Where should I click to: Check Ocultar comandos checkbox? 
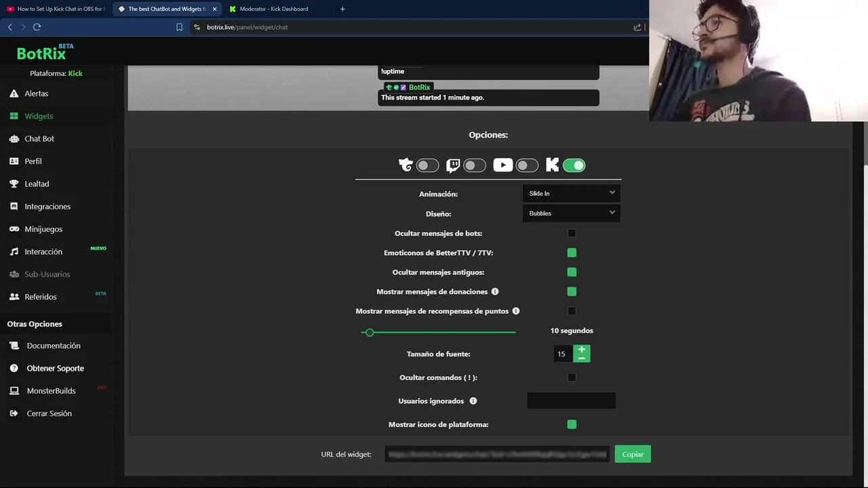click(572, 378)
